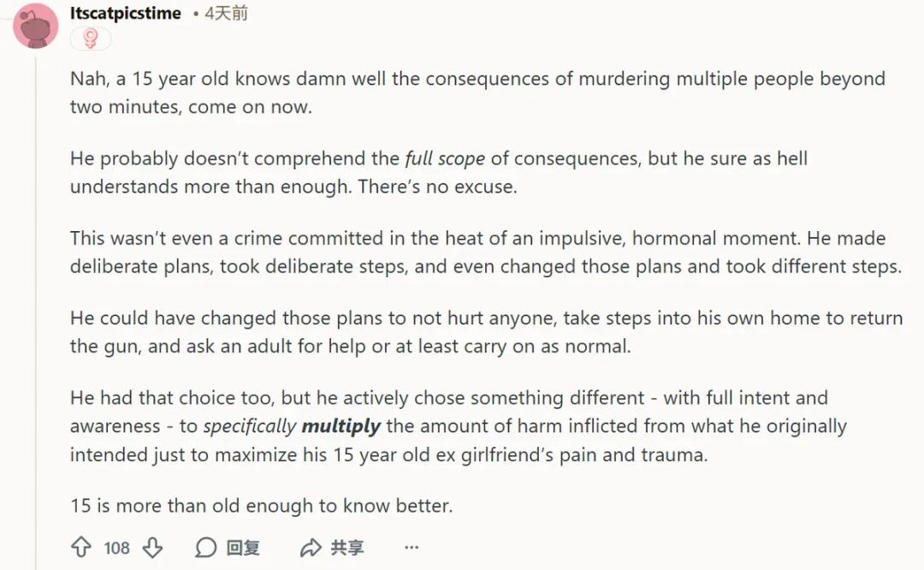Click the pink Reddit user avatar

pyautogui.click(x=36, y=26)
